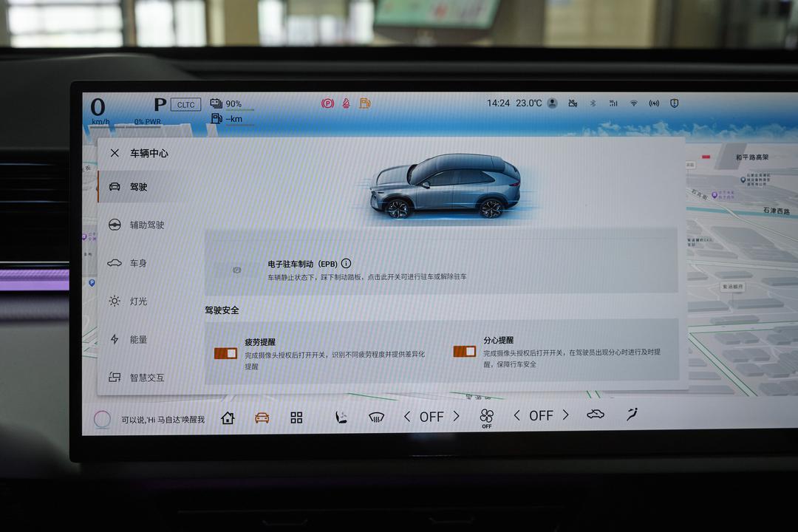Viewport: 798px width, 532px height.
Task: Turn on windshield defrost icon
Action: pos(376,418)
